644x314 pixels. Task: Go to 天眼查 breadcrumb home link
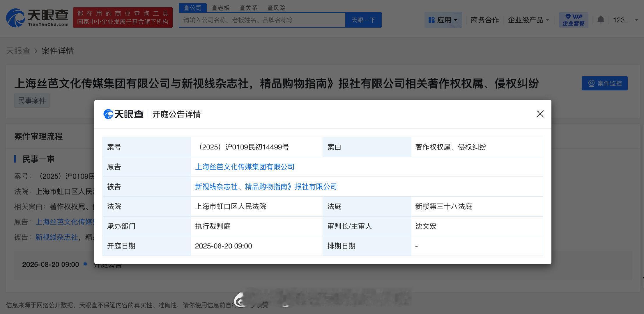coord(18,51)
